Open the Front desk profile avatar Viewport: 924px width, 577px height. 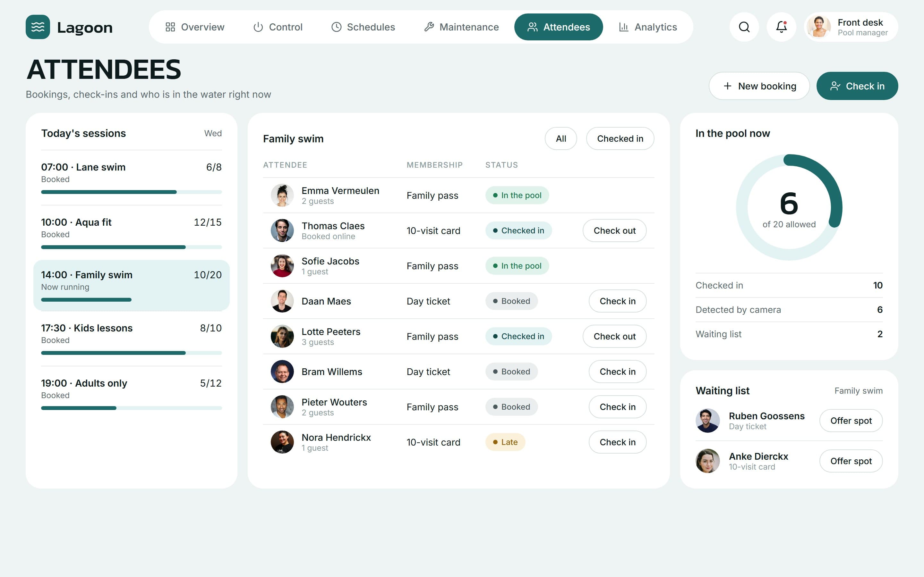819,27
